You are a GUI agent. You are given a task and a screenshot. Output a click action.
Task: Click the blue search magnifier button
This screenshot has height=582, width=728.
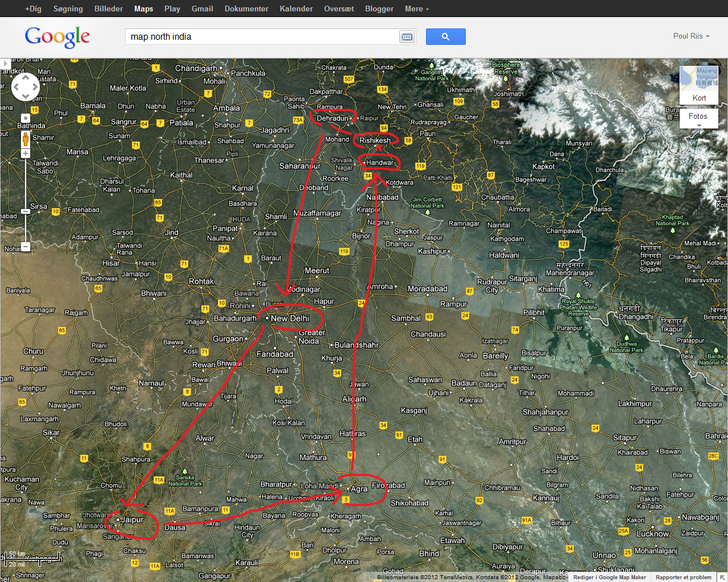coord(445,37)
